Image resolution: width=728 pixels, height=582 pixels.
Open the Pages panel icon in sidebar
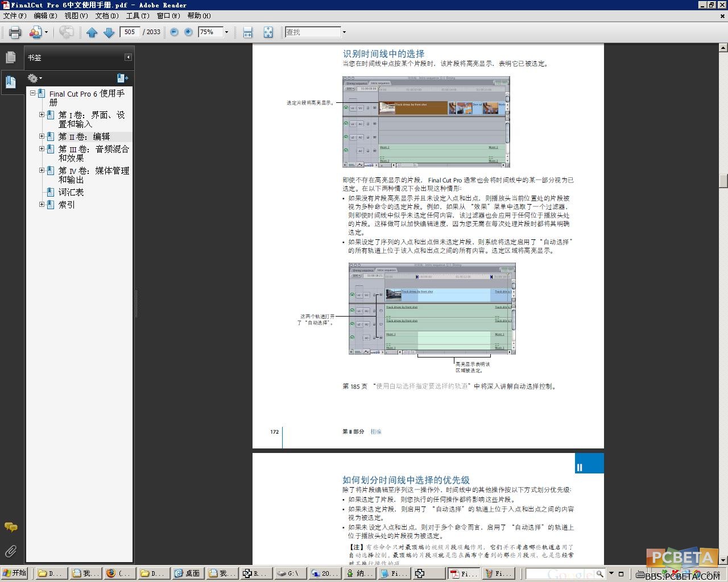(11, 57)
